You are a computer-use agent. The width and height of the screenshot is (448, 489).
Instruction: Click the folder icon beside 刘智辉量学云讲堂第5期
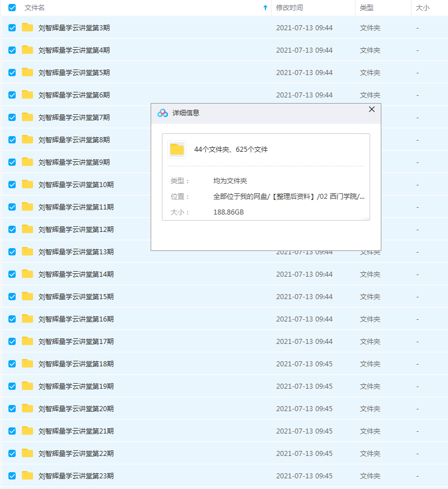pyautogui.click(x=27, y=72)
